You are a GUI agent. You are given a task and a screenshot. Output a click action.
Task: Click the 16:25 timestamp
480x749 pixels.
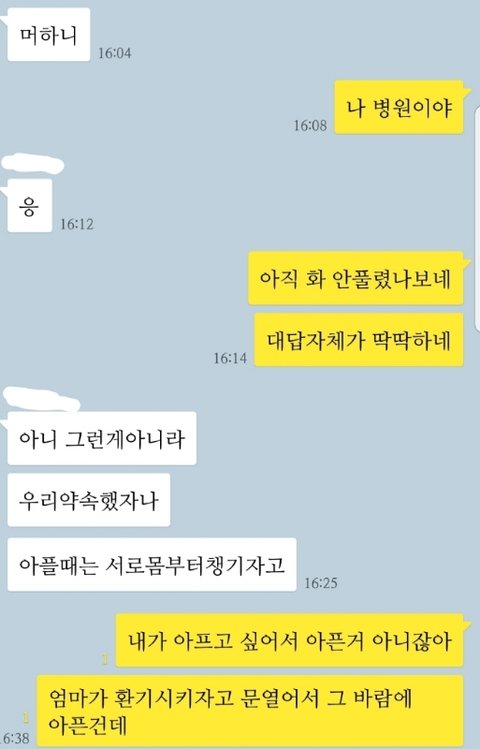(x=321, y=583)
